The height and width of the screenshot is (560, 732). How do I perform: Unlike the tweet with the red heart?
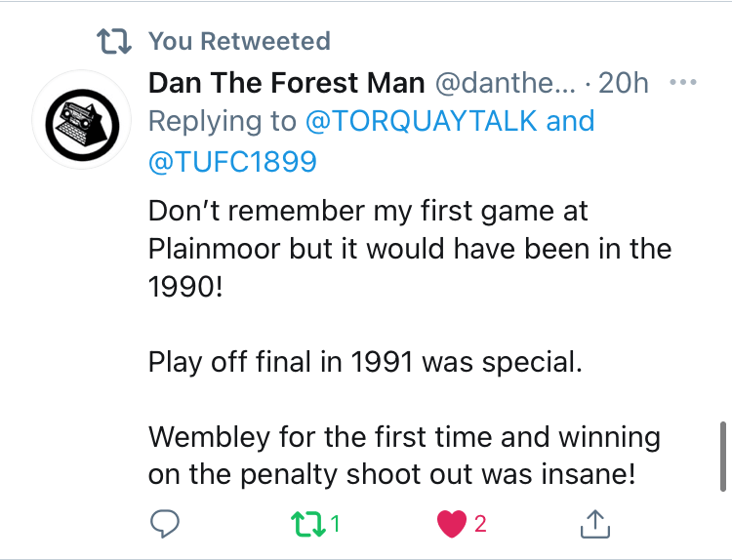click(x=451, y=524)
